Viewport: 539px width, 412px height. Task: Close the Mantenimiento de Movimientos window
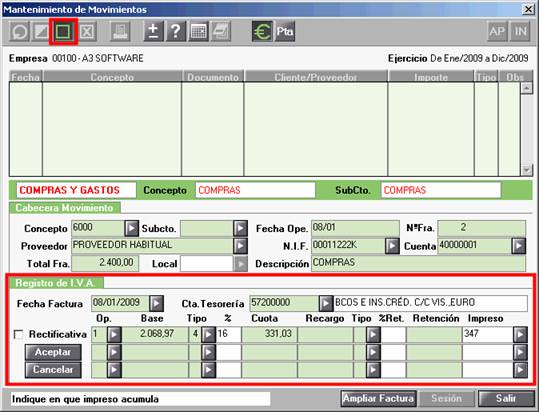(528, 9)
